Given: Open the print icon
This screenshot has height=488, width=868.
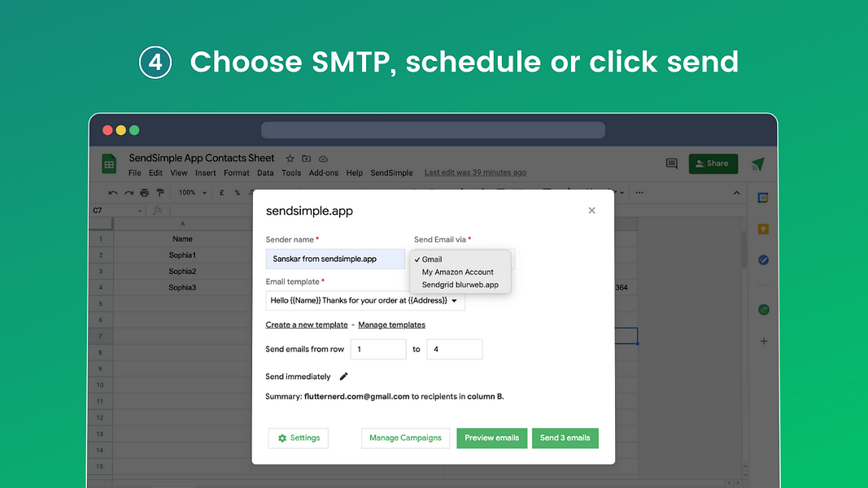Looking at the screenshot, I should pos(144,193).
